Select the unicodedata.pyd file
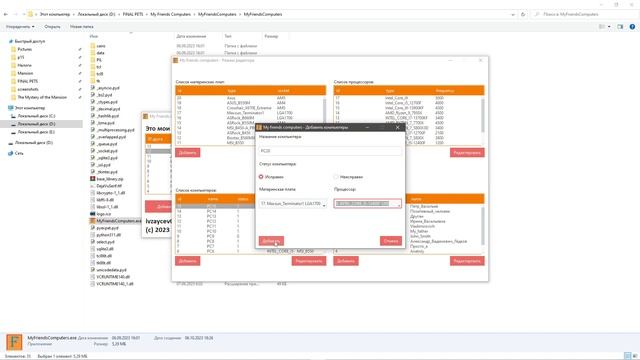 tap(111, 270)
